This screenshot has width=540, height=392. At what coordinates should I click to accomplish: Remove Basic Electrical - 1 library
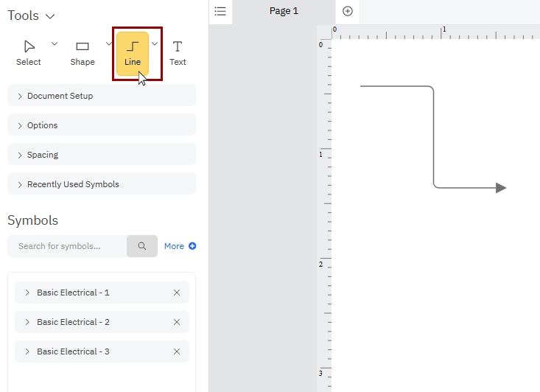coord(177,293)
